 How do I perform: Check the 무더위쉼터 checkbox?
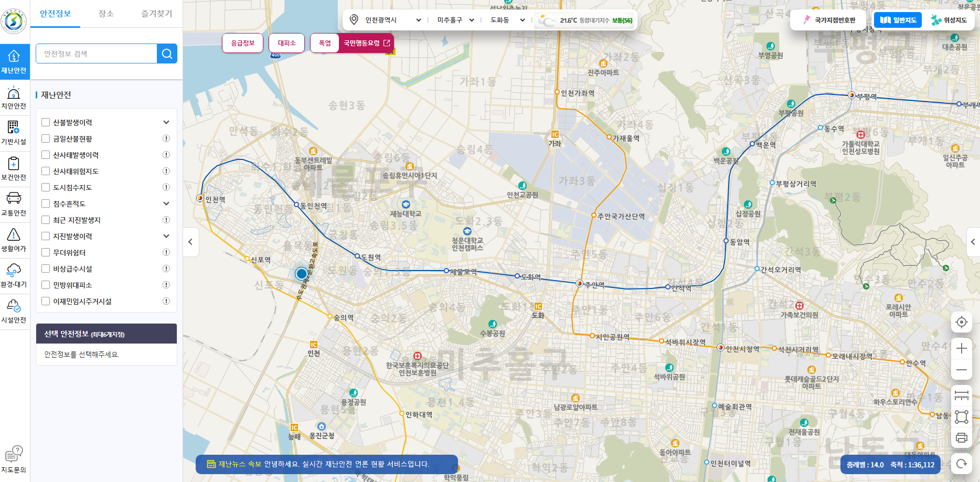pos(46,252)
